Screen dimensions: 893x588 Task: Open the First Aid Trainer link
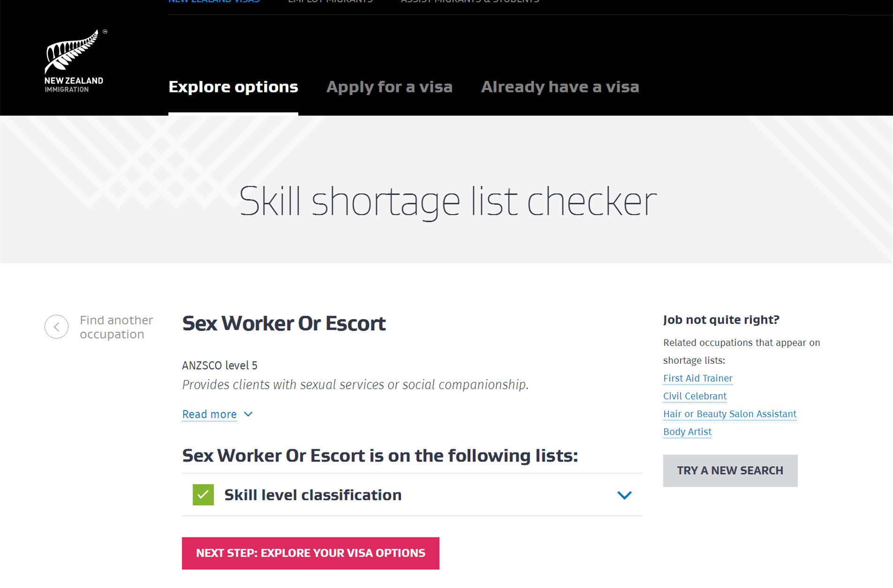coord(697,378)
